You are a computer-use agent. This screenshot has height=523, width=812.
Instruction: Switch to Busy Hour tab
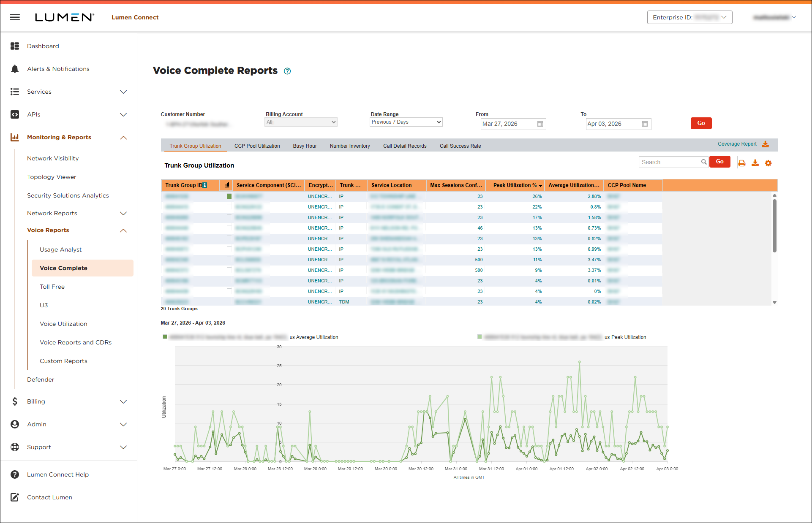[305, 146]
